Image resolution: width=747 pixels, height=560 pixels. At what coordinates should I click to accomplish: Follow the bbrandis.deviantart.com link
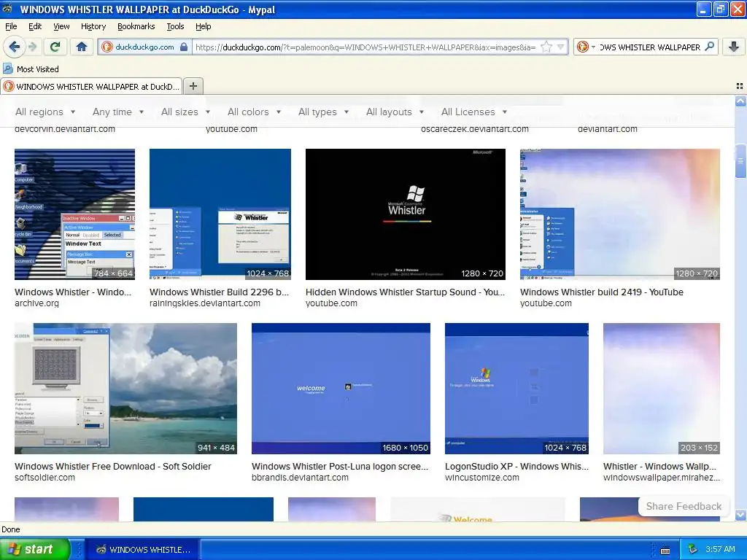click(x=300, y=478)
